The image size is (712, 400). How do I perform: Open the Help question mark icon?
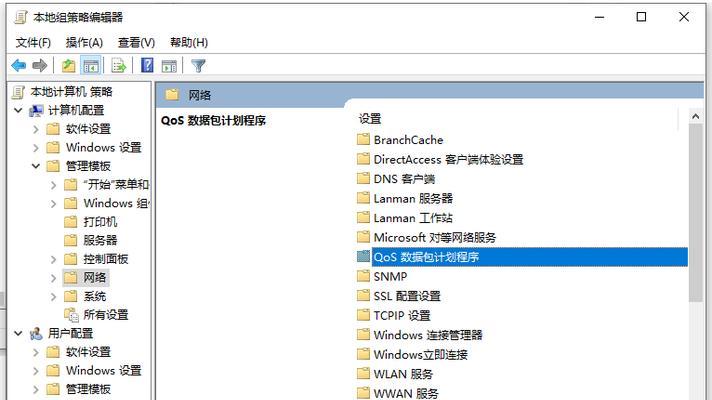tap(147, 65)
